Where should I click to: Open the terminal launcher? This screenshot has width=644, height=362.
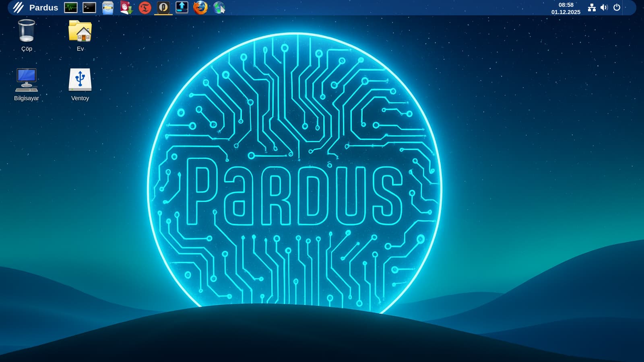coord(89,8)
